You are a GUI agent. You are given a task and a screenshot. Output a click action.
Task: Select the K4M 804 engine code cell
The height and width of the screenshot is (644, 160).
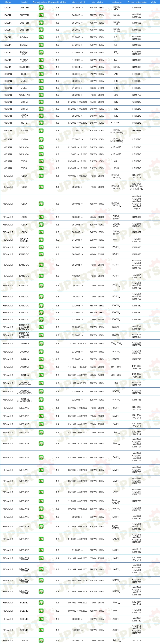[x=137, y=217]
